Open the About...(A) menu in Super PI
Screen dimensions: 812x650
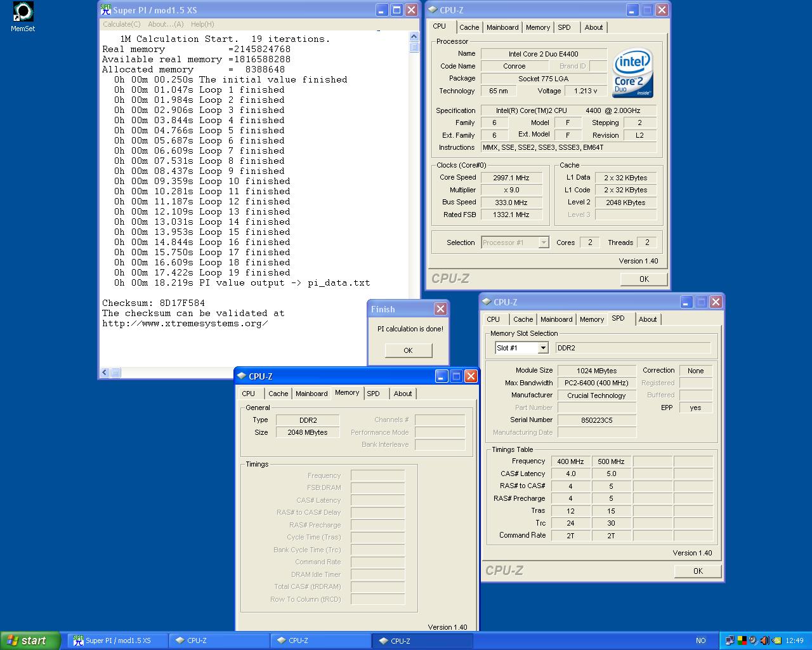[166, 24]
